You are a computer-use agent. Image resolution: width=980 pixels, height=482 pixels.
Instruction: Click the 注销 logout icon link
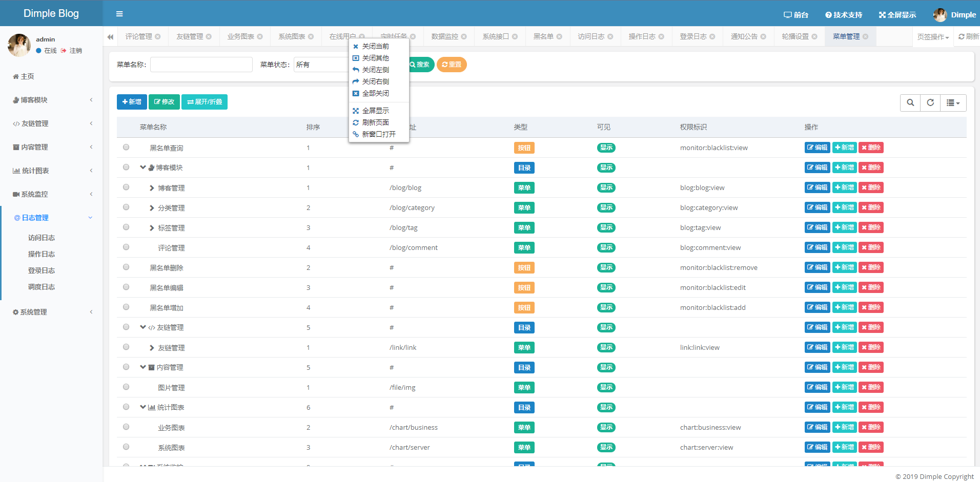[71, 51]
